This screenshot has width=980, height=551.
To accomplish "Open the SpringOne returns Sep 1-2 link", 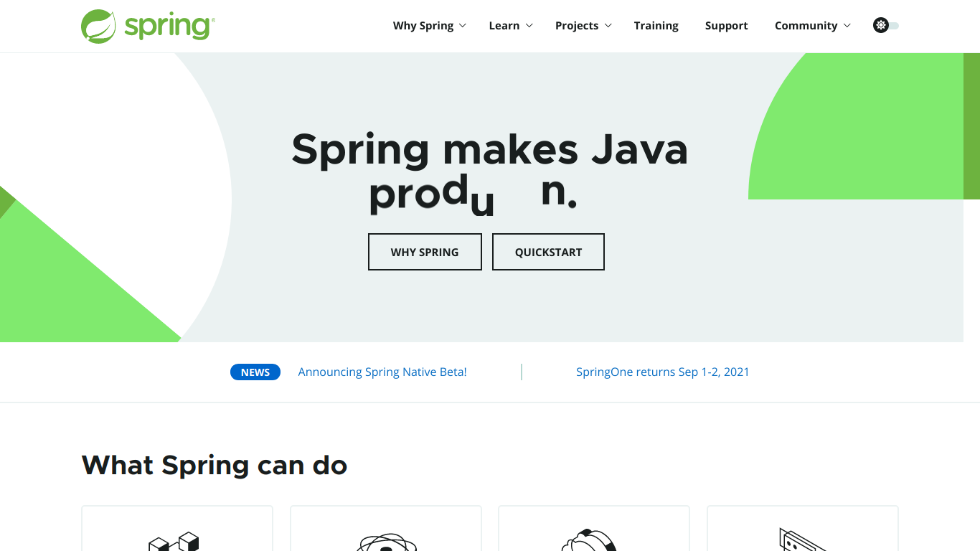I will (663, 372).
